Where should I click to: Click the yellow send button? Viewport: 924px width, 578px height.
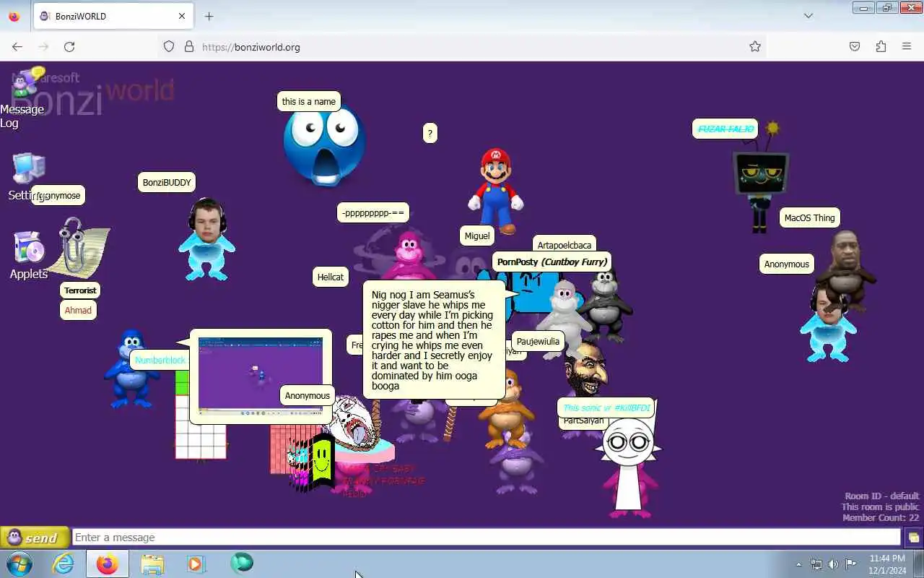coord(35,538)
